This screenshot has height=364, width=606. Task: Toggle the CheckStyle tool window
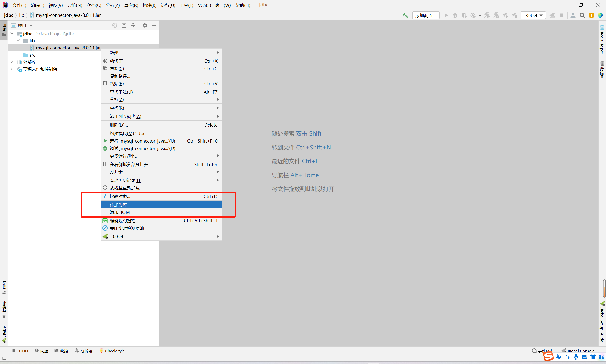pos(112,351)
